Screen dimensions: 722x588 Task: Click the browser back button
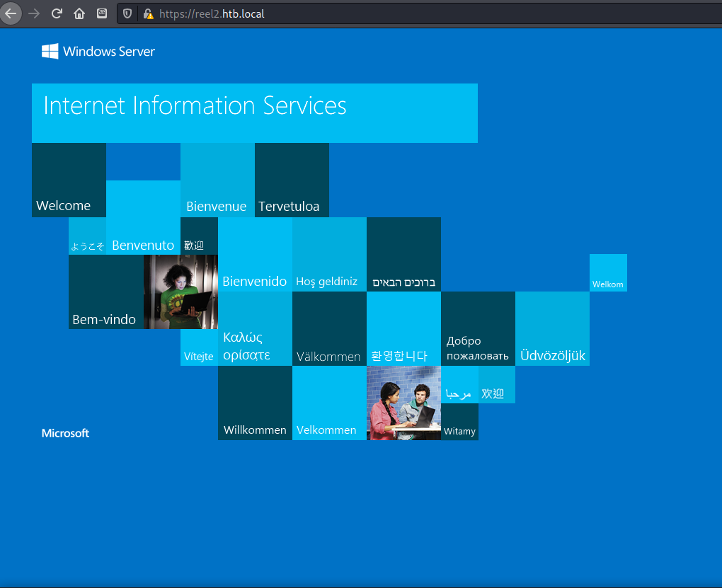click(11, 13)
